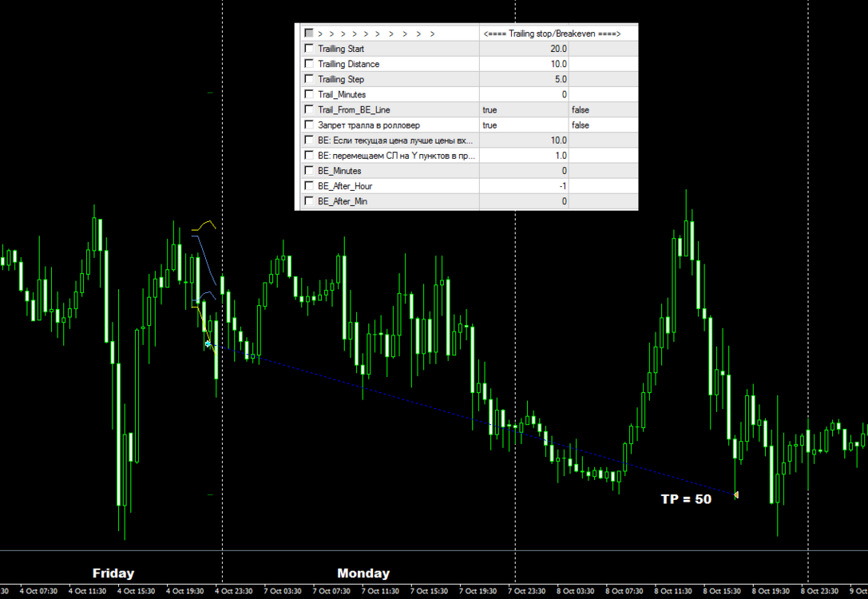The height and width of the screenshot is (599, 868).
Task: Click 'false' value in Trail_From_BE_Line row
Action: coord(581,110)
